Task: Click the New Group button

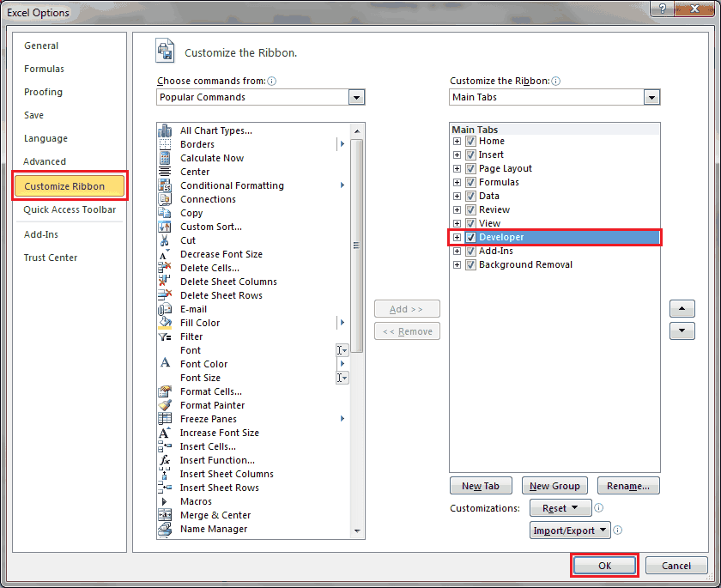Action: [x=554, y=485]
